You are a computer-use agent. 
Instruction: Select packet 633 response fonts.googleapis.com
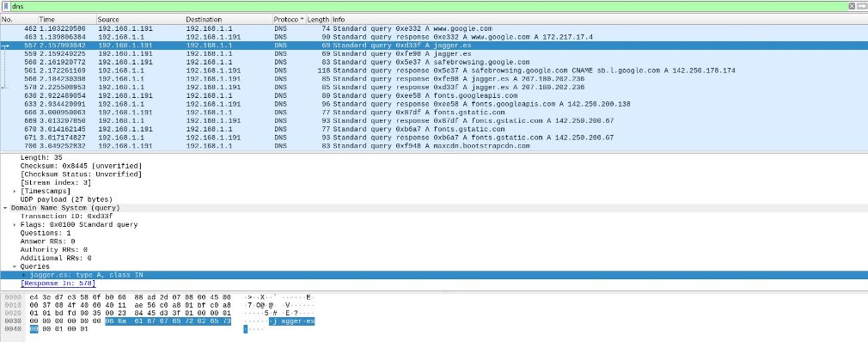tap(434, 103)
